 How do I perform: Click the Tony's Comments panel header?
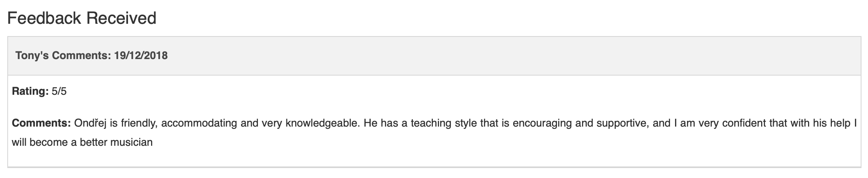click(434, 56)
